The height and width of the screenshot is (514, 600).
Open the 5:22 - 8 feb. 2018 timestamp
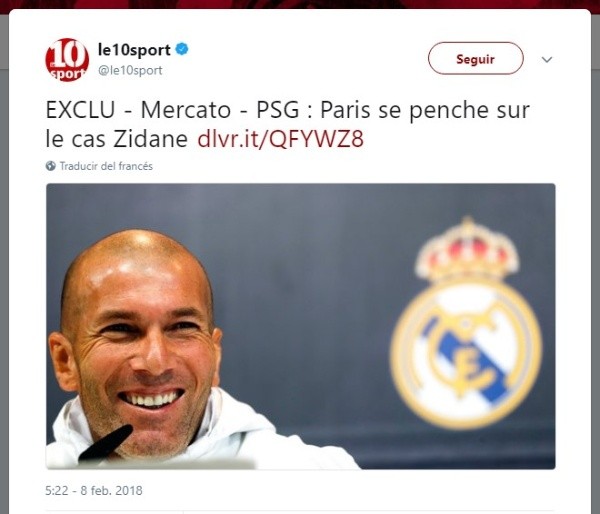[94, 490]
